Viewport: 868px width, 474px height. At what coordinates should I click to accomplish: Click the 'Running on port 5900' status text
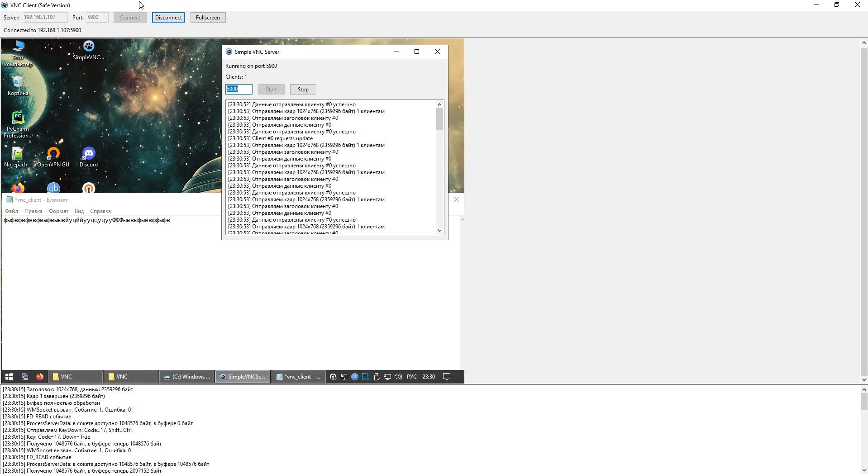click(x=251, y=66)
